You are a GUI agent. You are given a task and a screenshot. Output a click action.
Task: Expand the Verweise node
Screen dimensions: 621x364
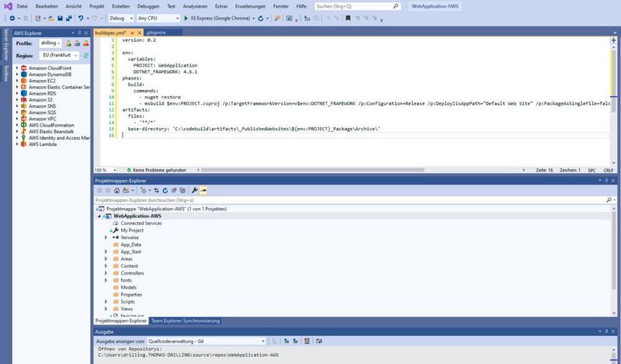106,237
